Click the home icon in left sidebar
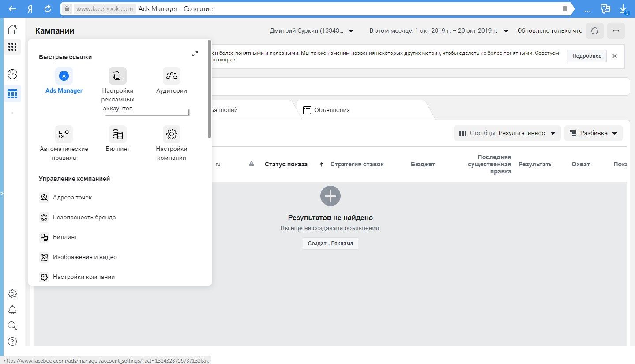Screen dimensions: 635x364 12,30
